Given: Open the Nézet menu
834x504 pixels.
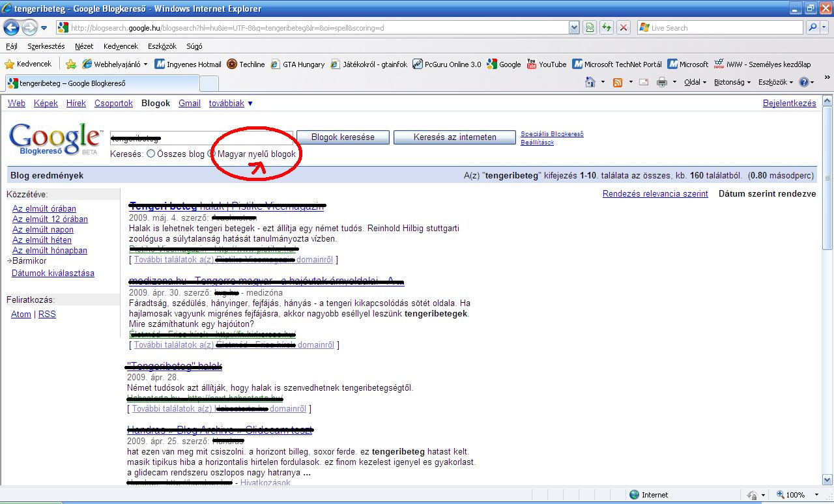Looking at the screenshot, I should (x=84, y=46).
